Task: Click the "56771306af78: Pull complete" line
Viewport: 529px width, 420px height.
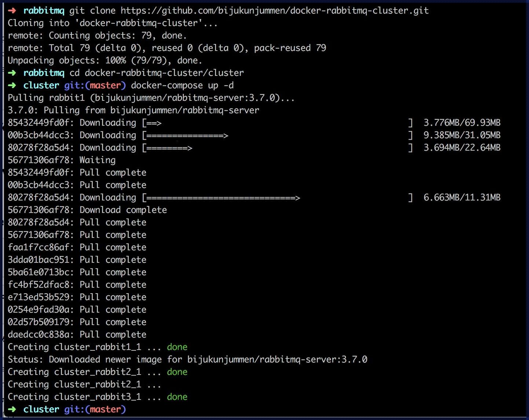Action: pyautogui.click(x=77, y=235)
